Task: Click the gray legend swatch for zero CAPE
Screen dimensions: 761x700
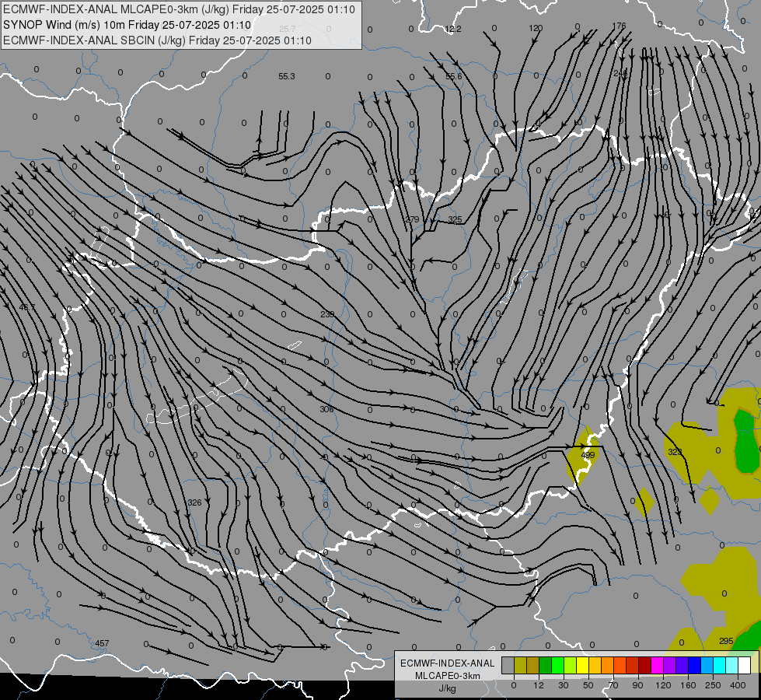Action: (x=508, y=666)
